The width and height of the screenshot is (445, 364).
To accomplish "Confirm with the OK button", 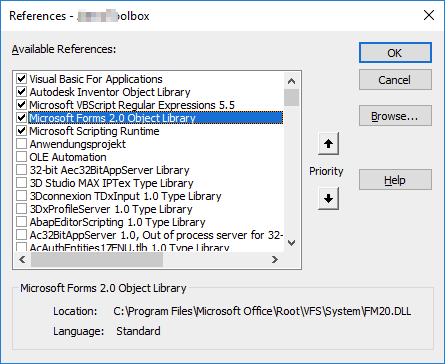I will tap(395, 53).
